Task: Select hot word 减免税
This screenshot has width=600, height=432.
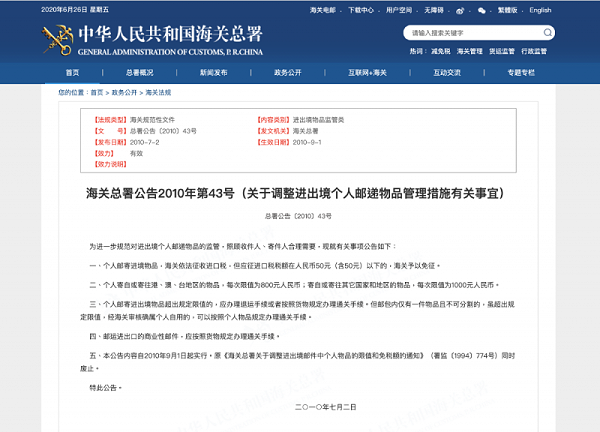Action: click(x=441, y=51)
